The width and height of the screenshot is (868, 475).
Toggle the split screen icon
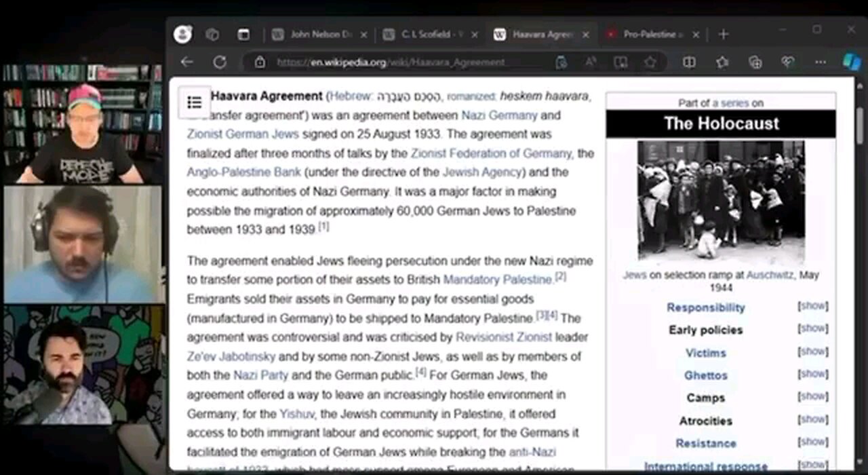click(689, 62)
